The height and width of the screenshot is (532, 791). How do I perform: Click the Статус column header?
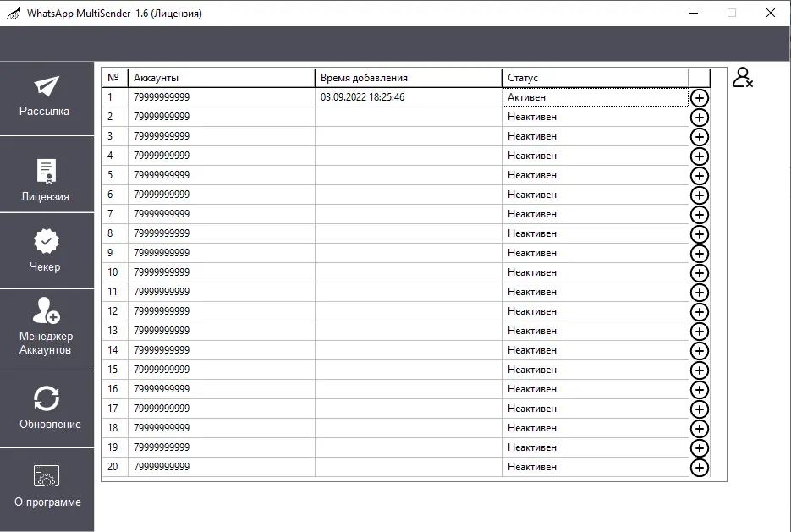(596, 78)
